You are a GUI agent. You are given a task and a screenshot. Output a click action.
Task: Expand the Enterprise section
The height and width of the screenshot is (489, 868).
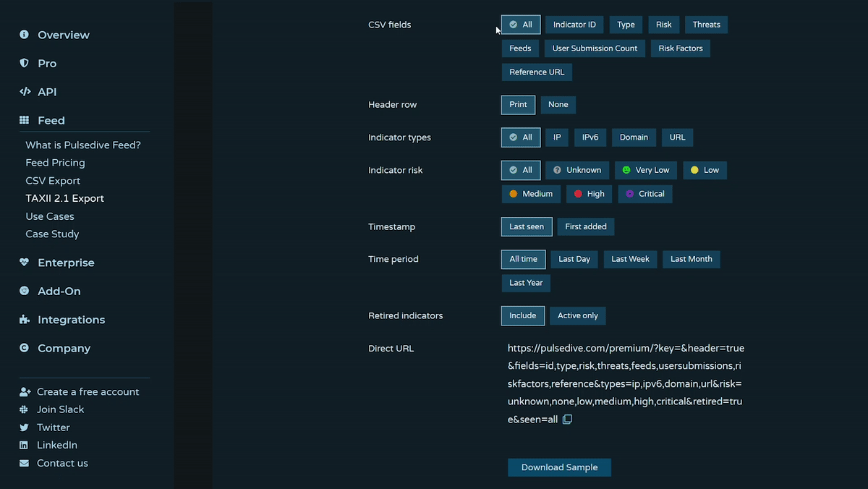tap(67, 262)
